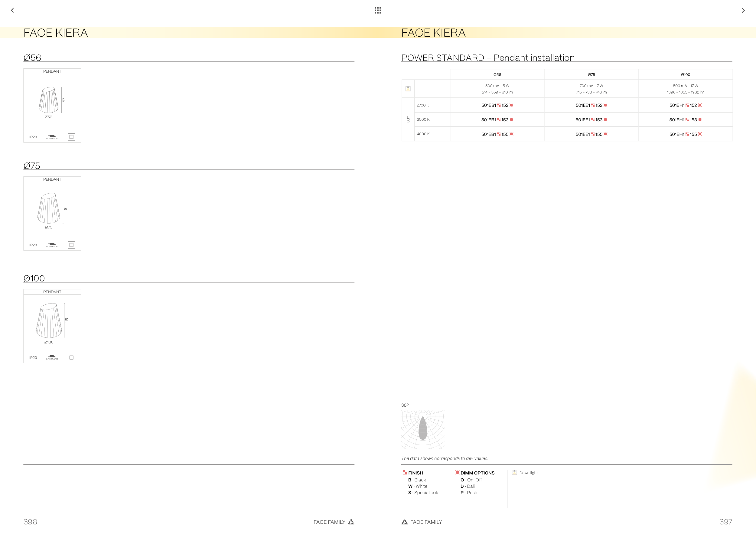The image size is (756, 535).
Task: Click the Ø100 class II square symbol
Action: coord(71,357)
